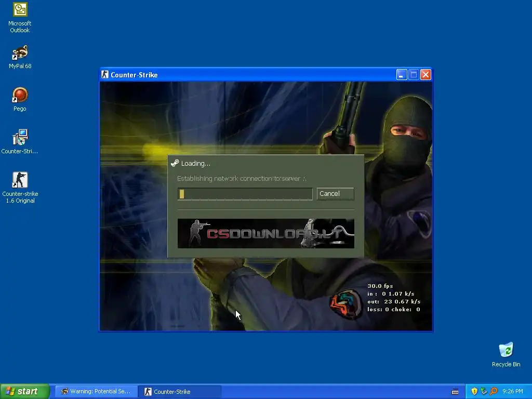Image resolution: width=532 pixels, height=399 pixels.
Task: Select Counter-Strike taskbar button
Action: (180, 392)
